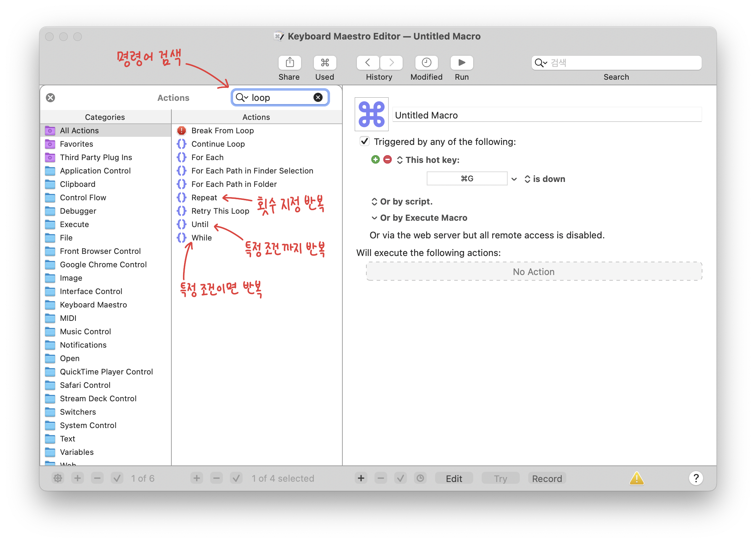Viewport: 756px width, 543px height.
Task: Select the Safari Control category
Action: pos(106,385)
